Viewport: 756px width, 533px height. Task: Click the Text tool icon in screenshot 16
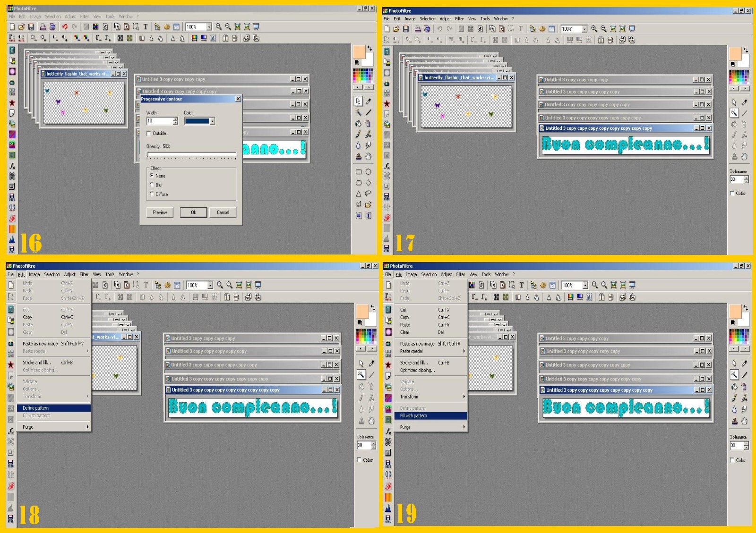(x=146, y=27)
